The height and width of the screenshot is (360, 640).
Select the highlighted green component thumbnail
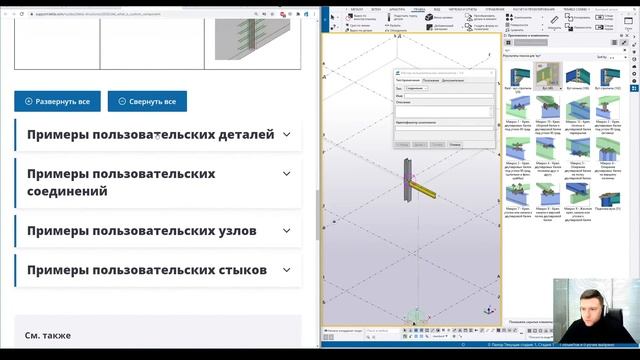coord(548,76)
